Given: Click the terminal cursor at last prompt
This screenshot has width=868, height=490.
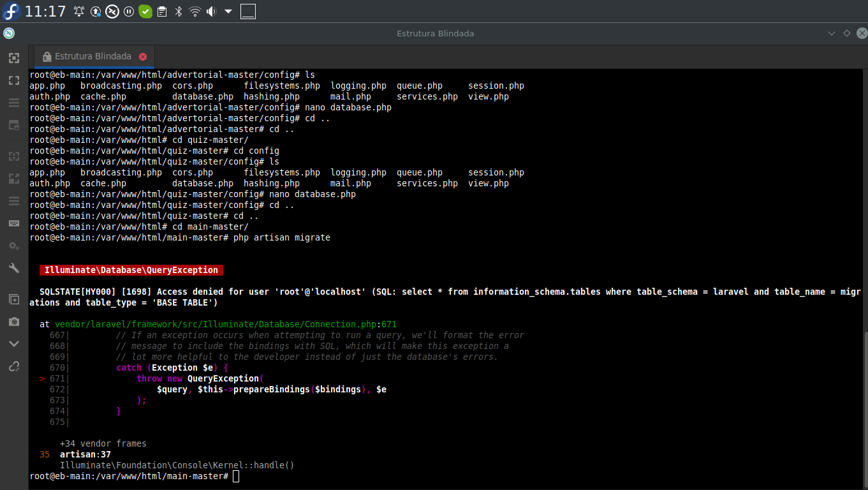Looking at the screenshot, I should tap(236, 477).
